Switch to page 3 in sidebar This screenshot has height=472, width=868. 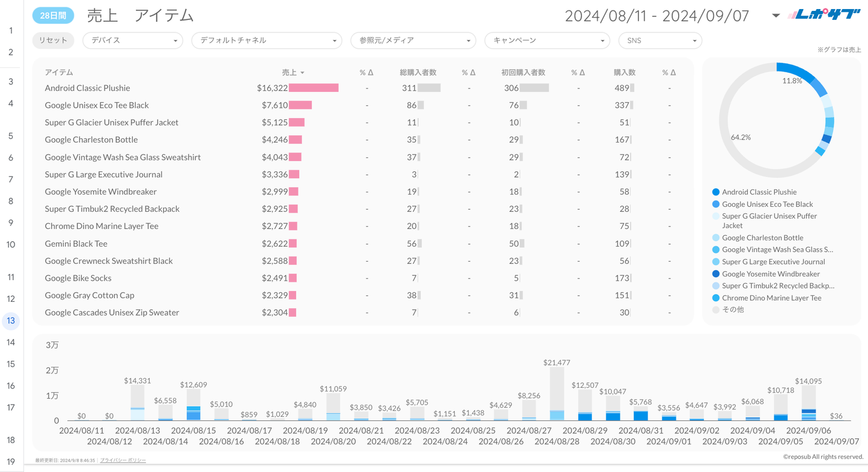[11, 82]
